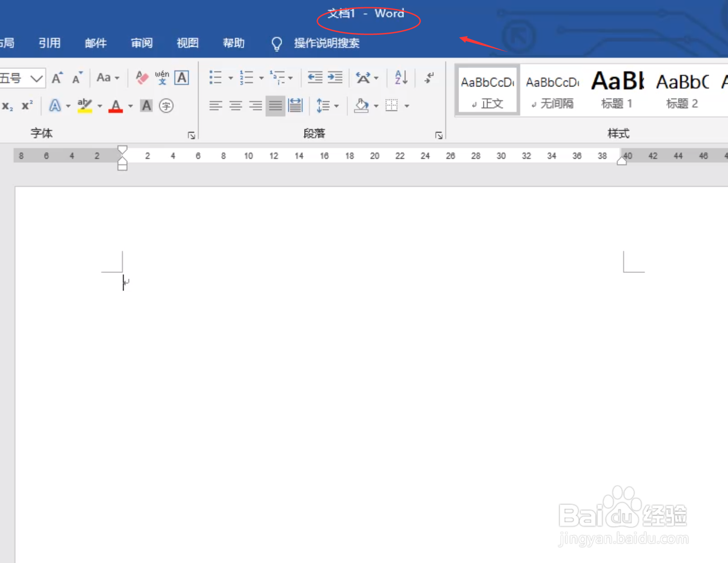
Task: Expand numbering library dropdown arrow
Action: (x=261, y=78)
